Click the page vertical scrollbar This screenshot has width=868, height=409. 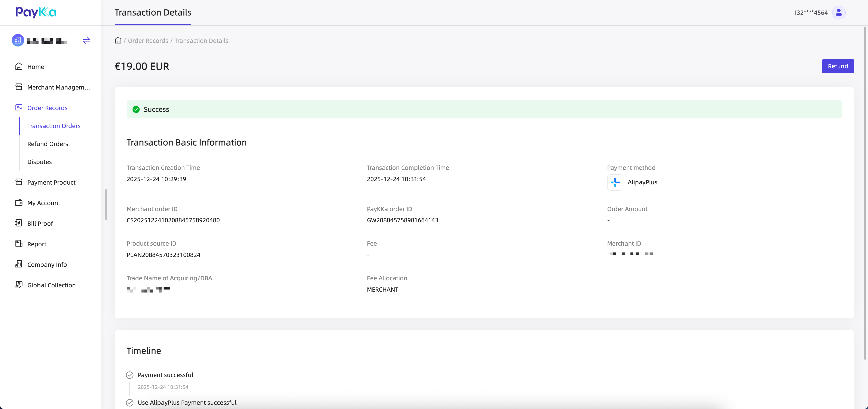(865, 192)
